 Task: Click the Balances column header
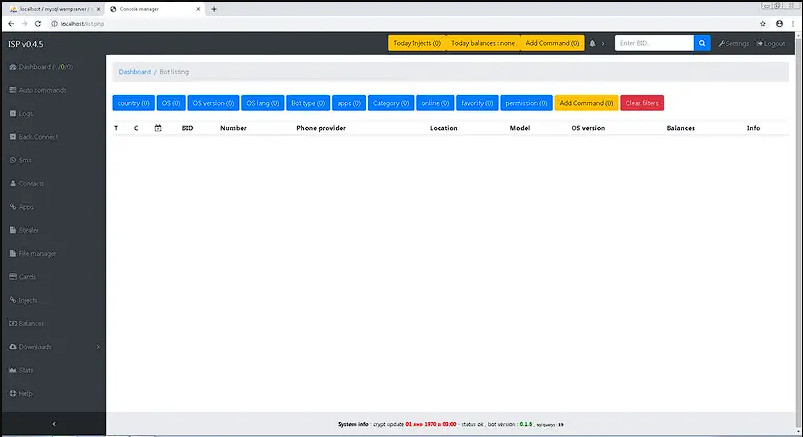pos(681,128)
